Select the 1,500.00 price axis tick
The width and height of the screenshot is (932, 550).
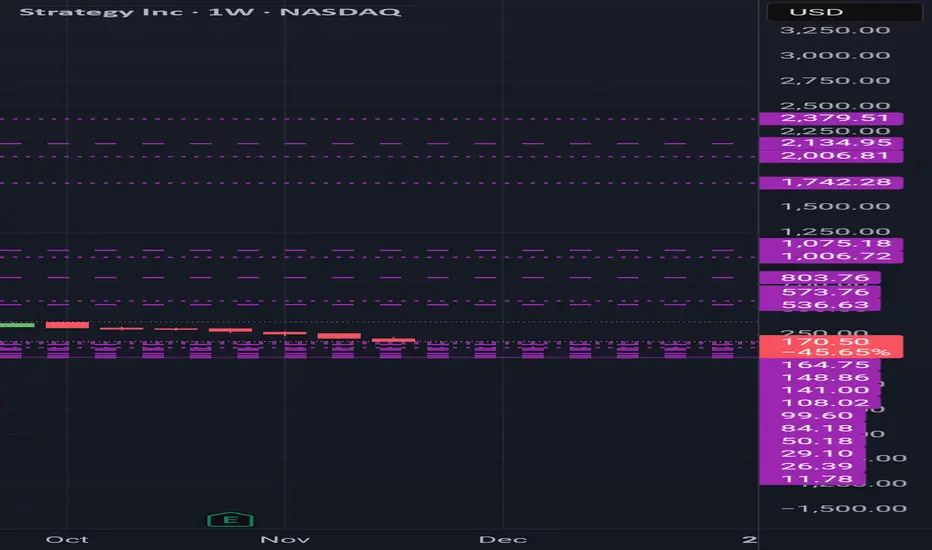point(835,207)
